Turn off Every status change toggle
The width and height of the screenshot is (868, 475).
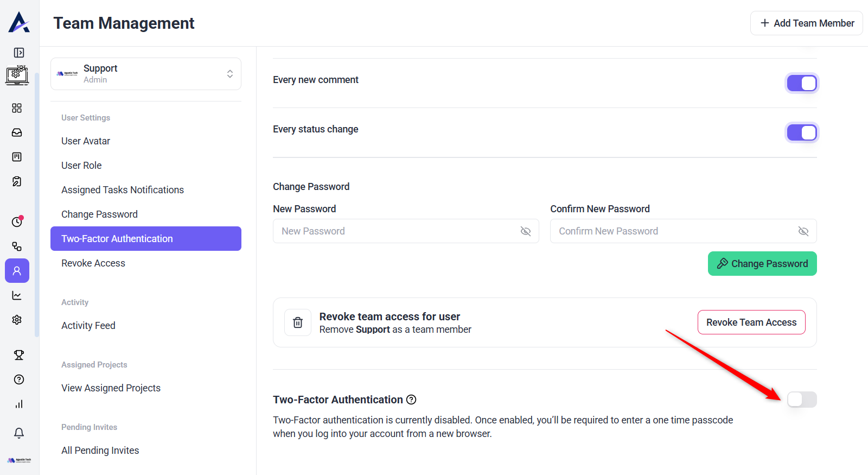point(801,132)
